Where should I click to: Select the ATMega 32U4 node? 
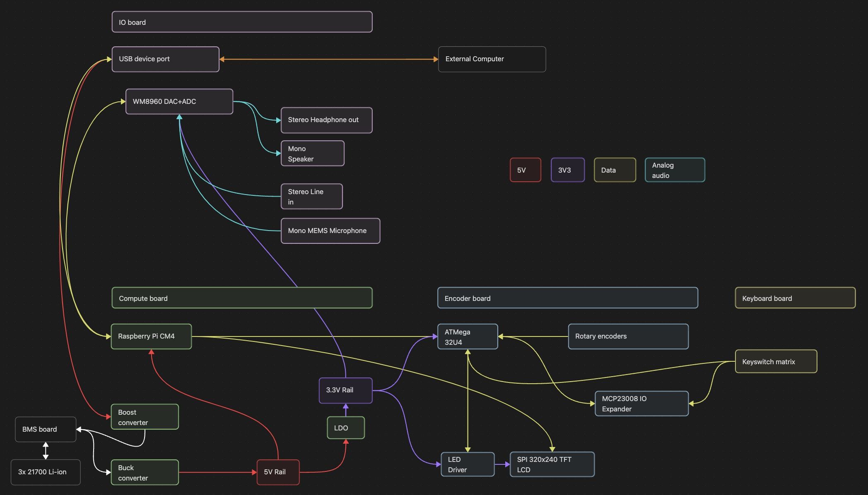[467, 337]
